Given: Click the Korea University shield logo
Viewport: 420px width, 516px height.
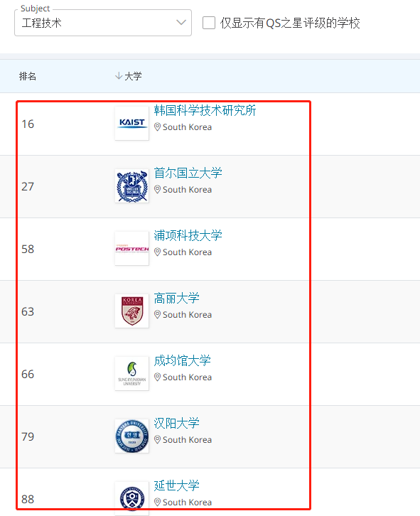Looking at the screenshot, I should 131,311.
